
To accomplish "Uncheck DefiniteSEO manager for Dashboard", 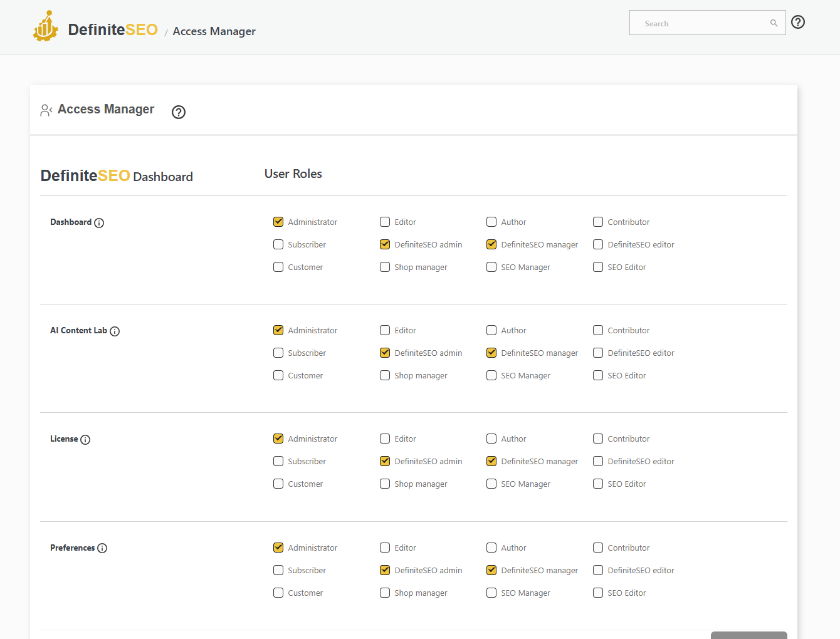I will pos(491,244).
